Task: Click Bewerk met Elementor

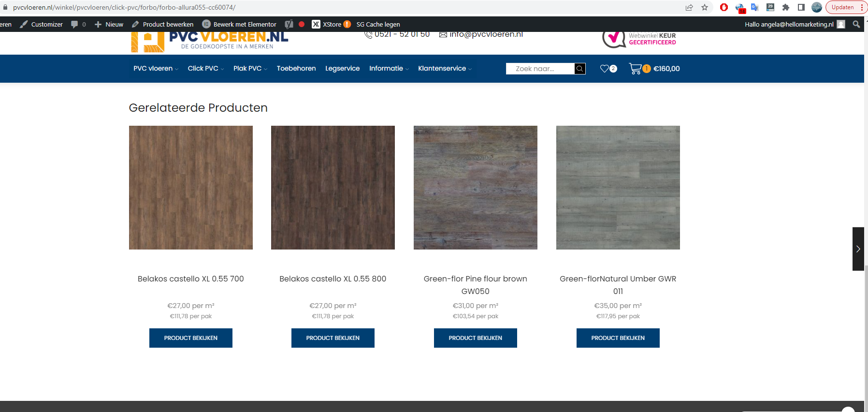Action: click(239, 24)
